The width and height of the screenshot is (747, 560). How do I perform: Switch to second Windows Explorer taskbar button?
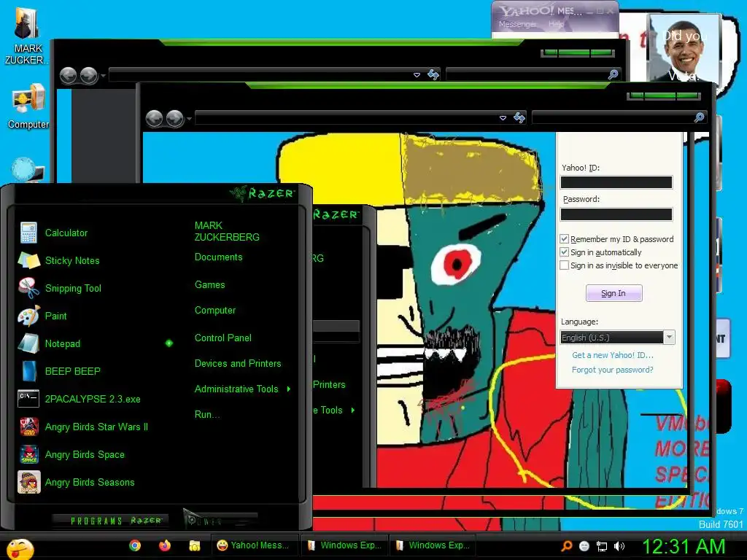[433, 545]
